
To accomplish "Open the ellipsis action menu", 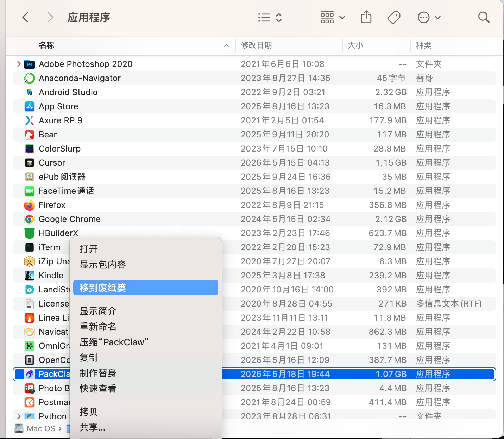I will pos(429,17).
